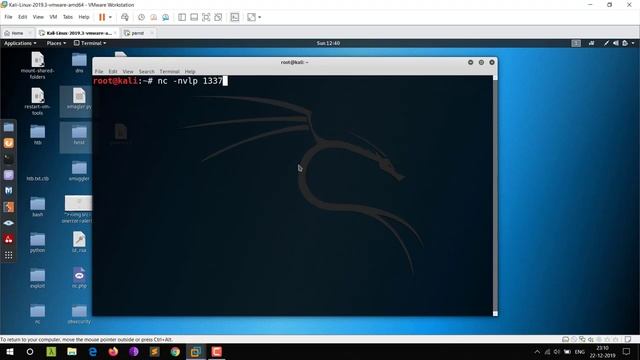640x360 pixels.
Task: Open terminal File menu
Action: 99,71
